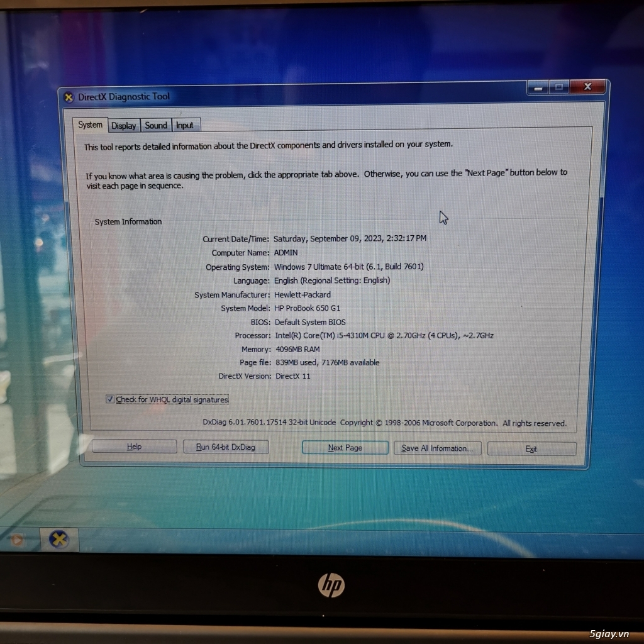Select the System tab
The height and width of the screenshot is (644, 644).
tap(91, 125)
